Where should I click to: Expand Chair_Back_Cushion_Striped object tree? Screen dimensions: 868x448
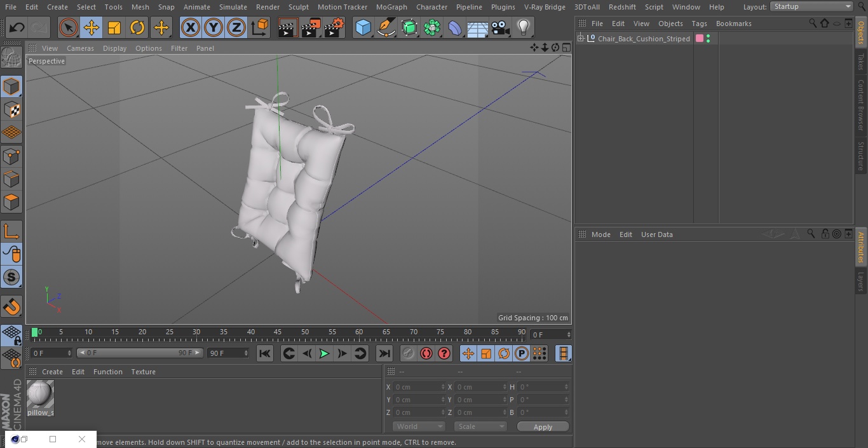[580, 39]
